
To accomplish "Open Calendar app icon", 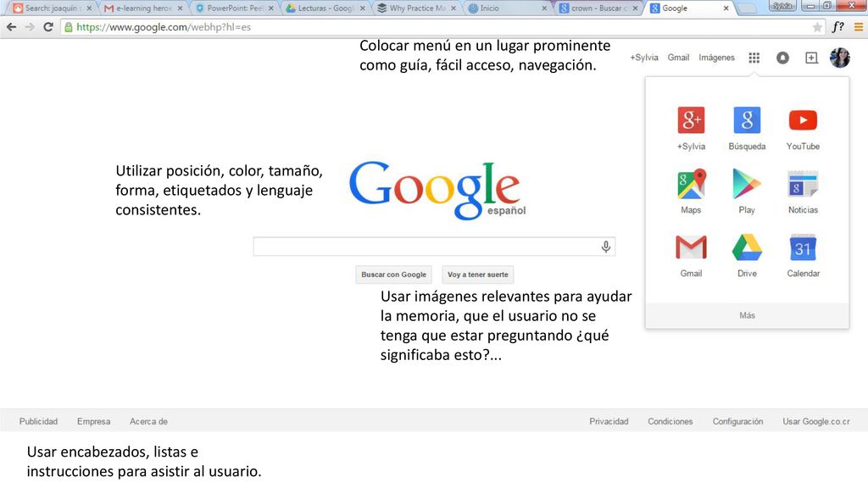I will [x=803, y=247].
